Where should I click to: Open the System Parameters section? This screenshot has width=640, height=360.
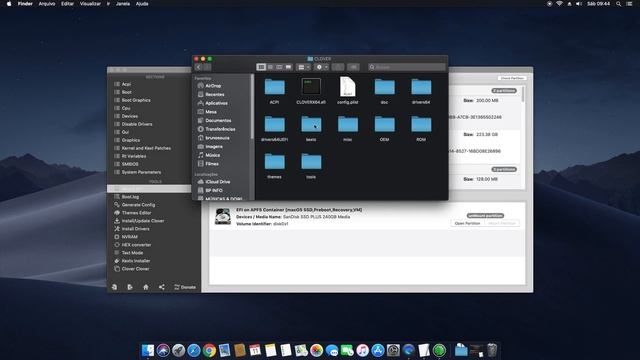[141, 172]
